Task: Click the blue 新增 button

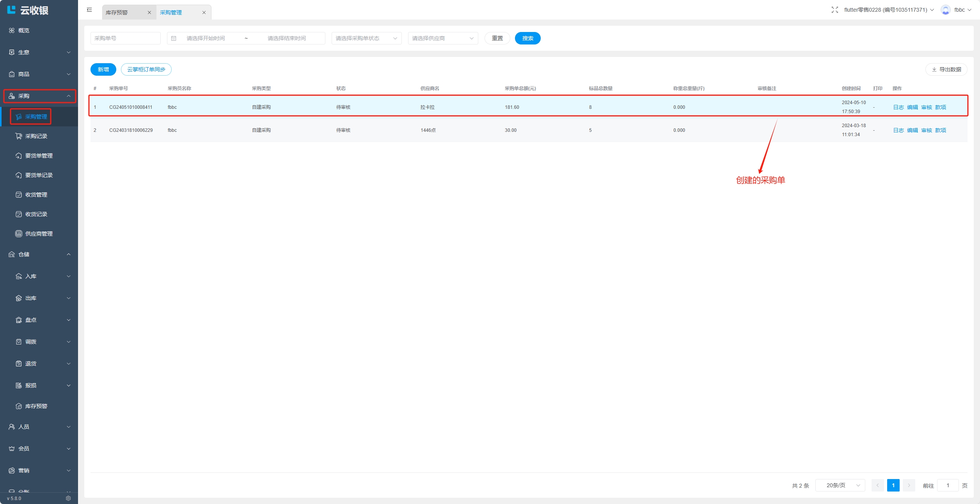Action: [103, 69]
